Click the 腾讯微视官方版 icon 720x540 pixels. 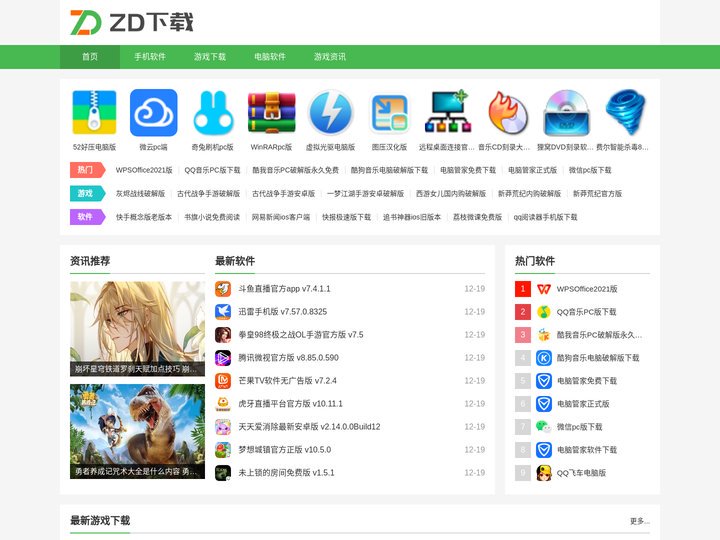223,358
